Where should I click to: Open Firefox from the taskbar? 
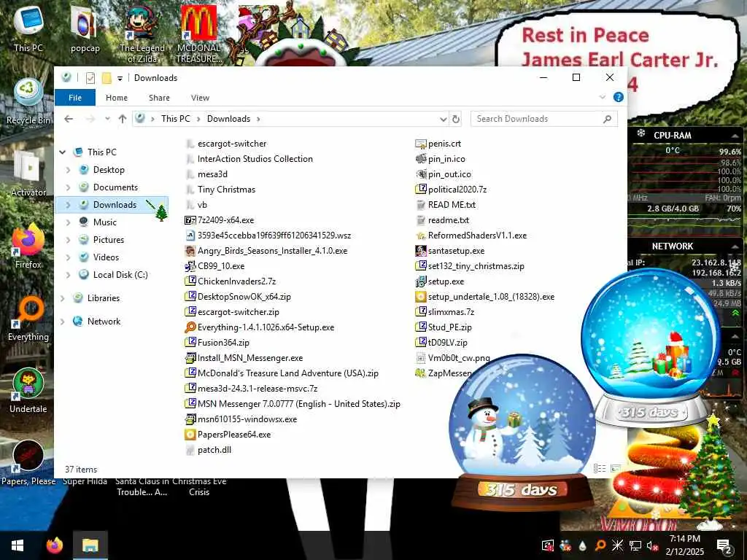54,545
